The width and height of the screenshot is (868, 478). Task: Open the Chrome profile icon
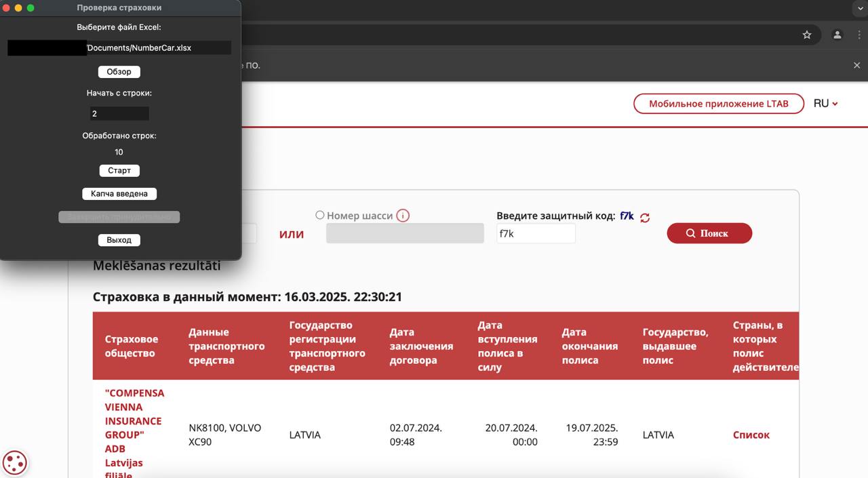837,35
